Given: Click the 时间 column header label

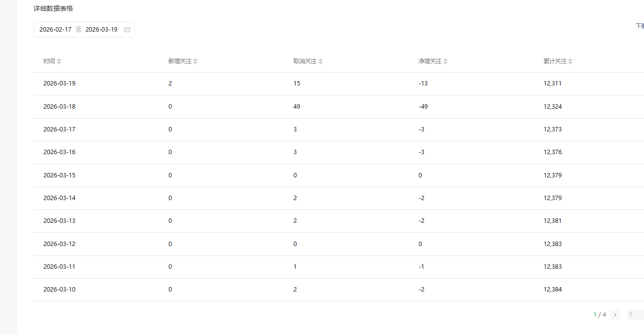Looking at the screenshot, I should (x=49, y=61).
